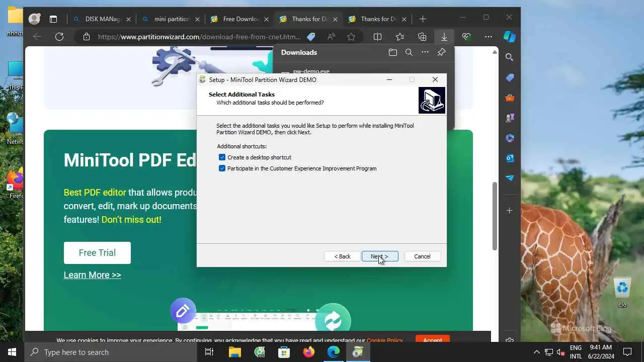Click the page vertical scrollbar

pos(495,216)
